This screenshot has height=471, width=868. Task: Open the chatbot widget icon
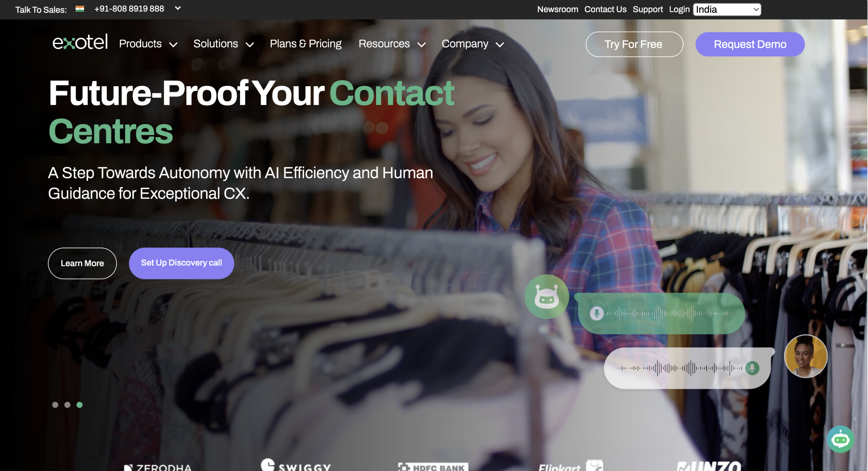click(840, 439)
